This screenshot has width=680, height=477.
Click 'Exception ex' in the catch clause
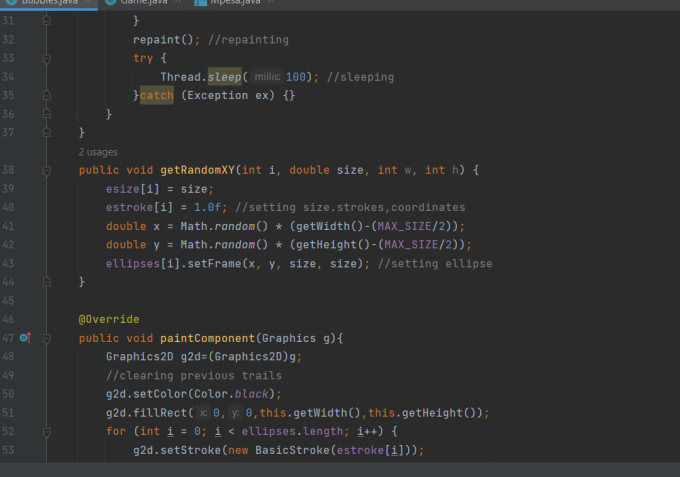point(228,95)
